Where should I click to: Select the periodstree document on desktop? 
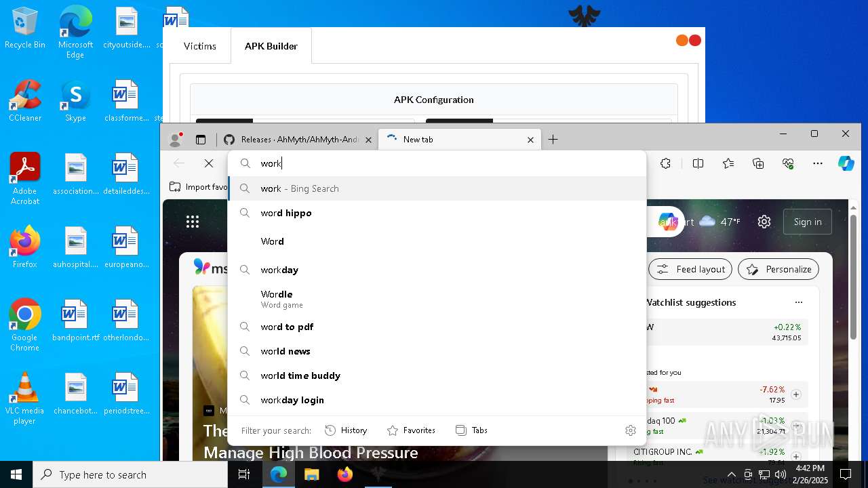point(126,394)
